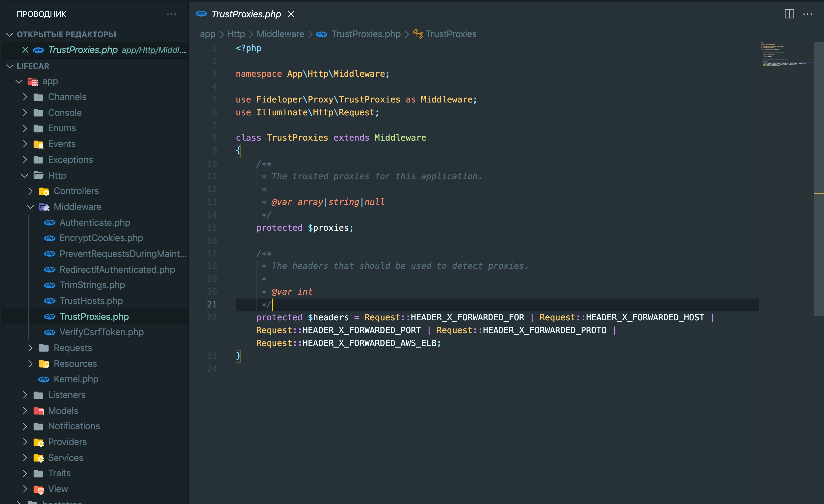Open Explorer panel more actions ellipsis
Image resolution: width=824 pixels, height=504 pixels.
coord(172,14)
